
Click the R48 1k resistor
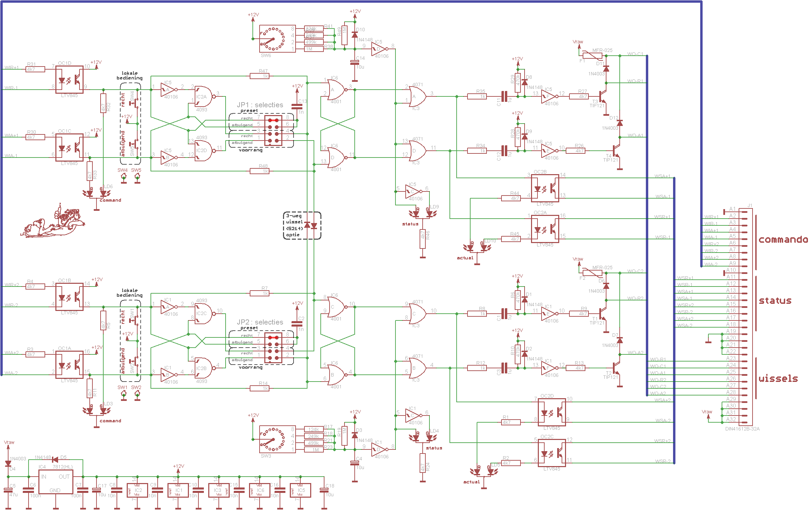260,171
